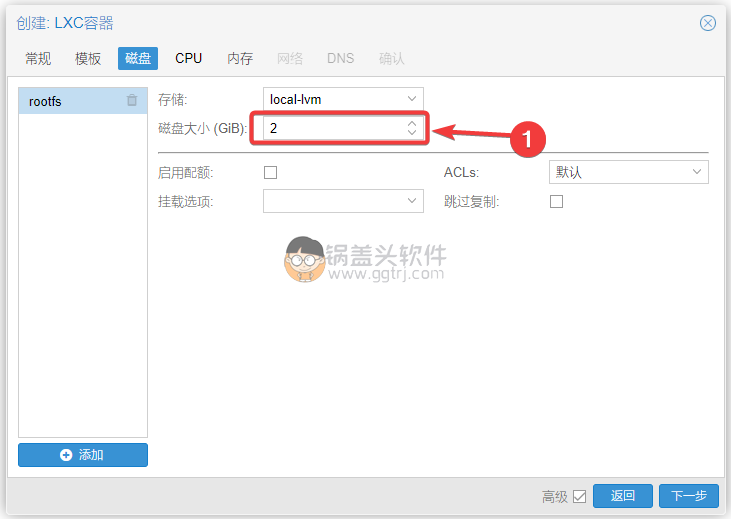Open the 存储 local-lvm dropdown
Viewport: 731px width, 519px height.
coord(343,99)
